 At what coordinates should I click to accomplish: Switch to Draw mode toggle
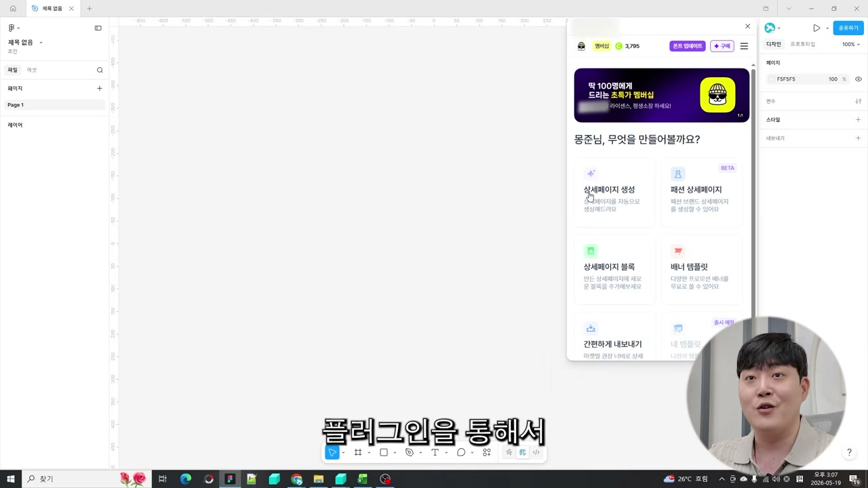tap(509, 453)
